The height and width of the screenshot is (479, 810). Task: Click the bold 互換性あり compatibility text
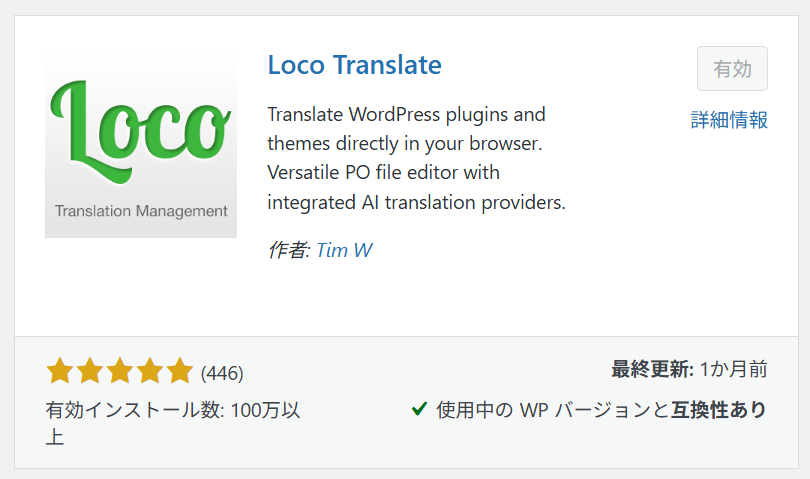coord(719,410)
